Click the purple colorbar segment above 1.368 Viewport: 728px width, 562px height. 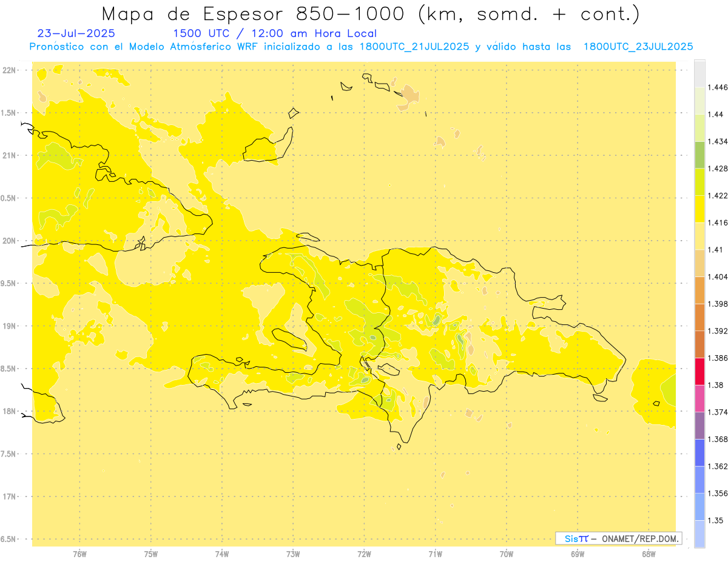click(699, 425)
